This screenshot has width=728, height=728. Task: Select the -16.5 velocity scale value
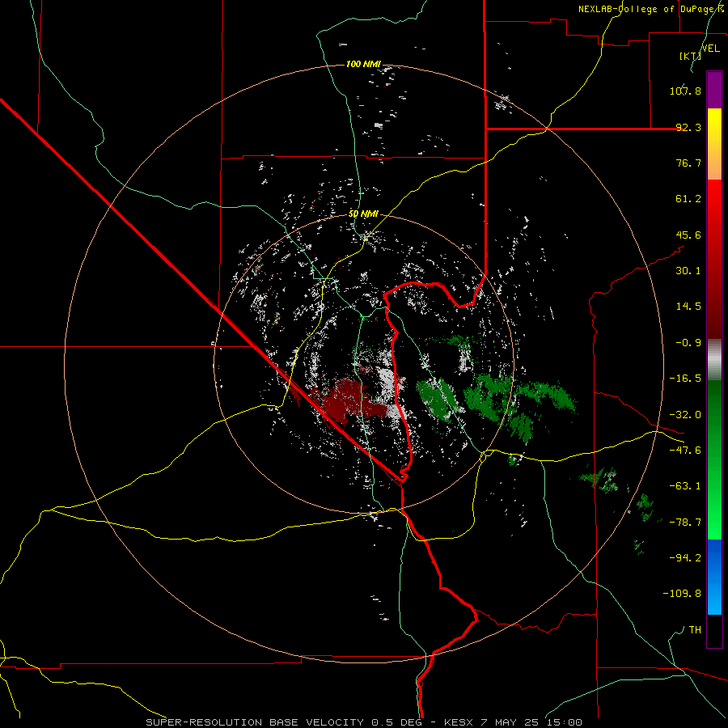685,379
